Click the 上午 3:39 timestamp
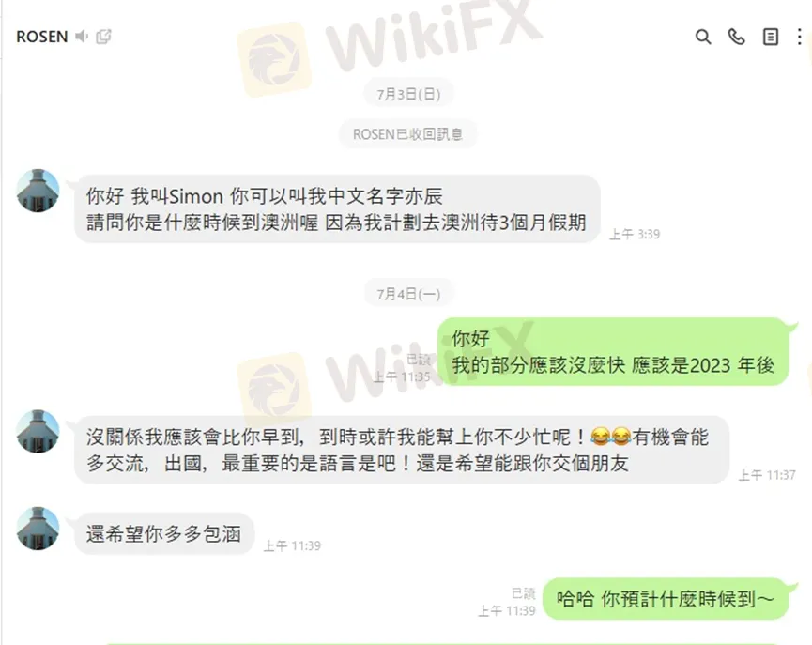812x645 pixels. pos(635,234)
